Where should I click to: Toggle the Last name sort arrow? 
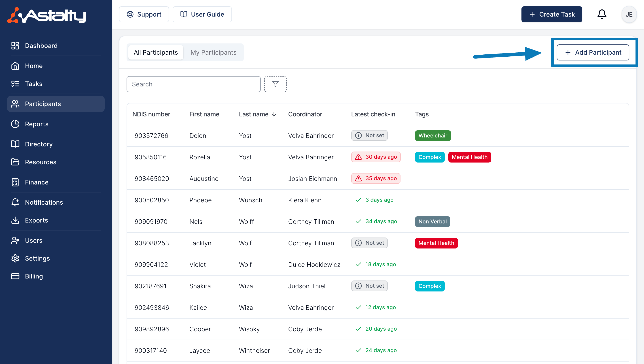coord(274,114)
